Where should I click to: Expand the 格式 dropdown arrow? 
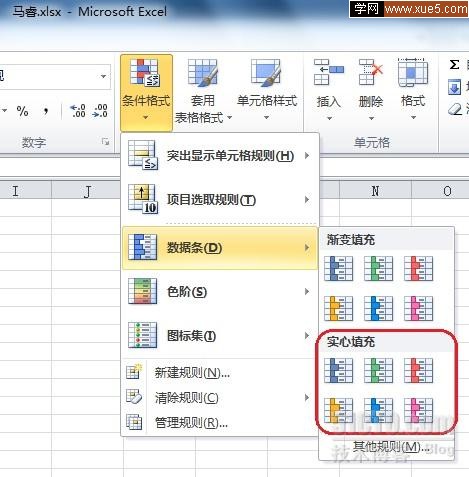(x=413, y=117)
